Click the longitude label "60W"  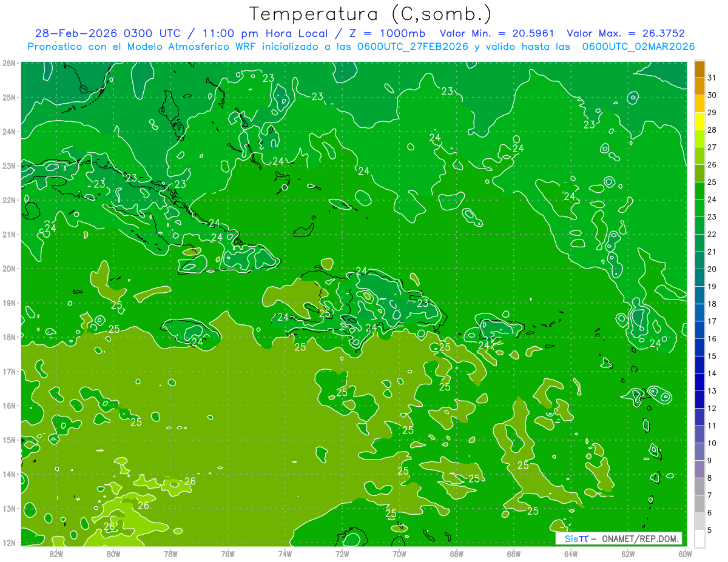(x=685, y=554)
